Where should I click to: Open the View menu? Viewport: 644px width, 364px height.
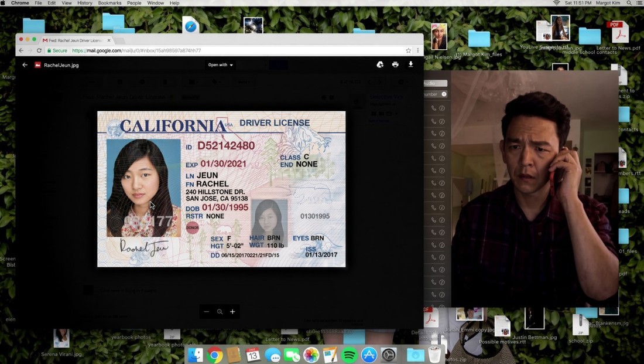coord(67,3)
